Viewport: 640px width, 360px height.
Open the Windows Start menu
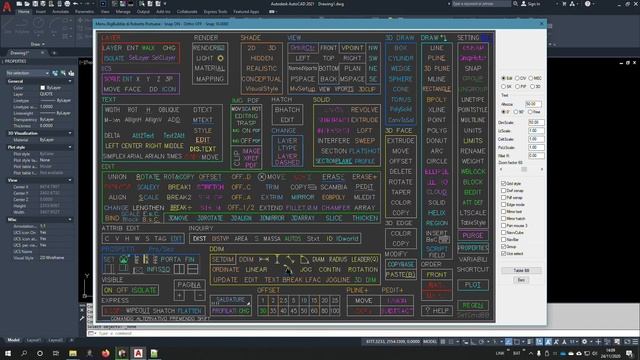point(8,353)
